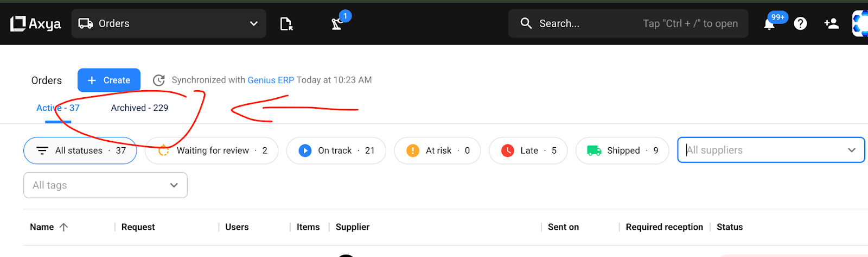Switch to the Archived tab

[139, 108]
